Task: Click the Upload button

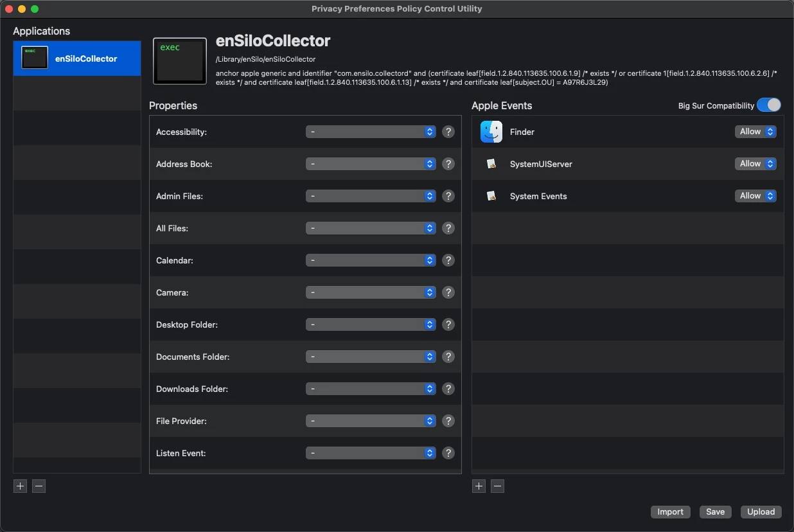Action: click(761, 512)
